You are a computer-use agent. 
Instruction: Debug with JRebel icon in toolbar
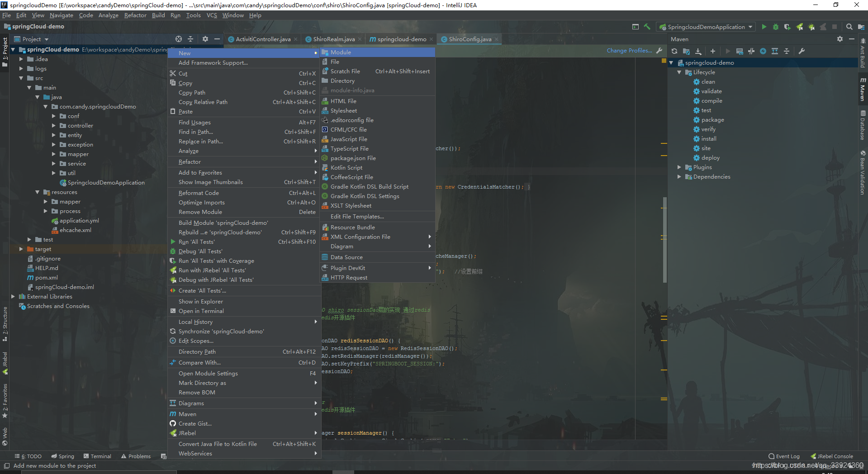pyautogui.click(x=811, y=27)
